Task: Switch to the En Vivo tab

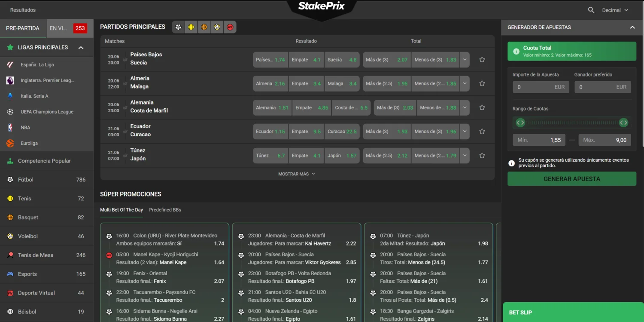Action: 70,28
